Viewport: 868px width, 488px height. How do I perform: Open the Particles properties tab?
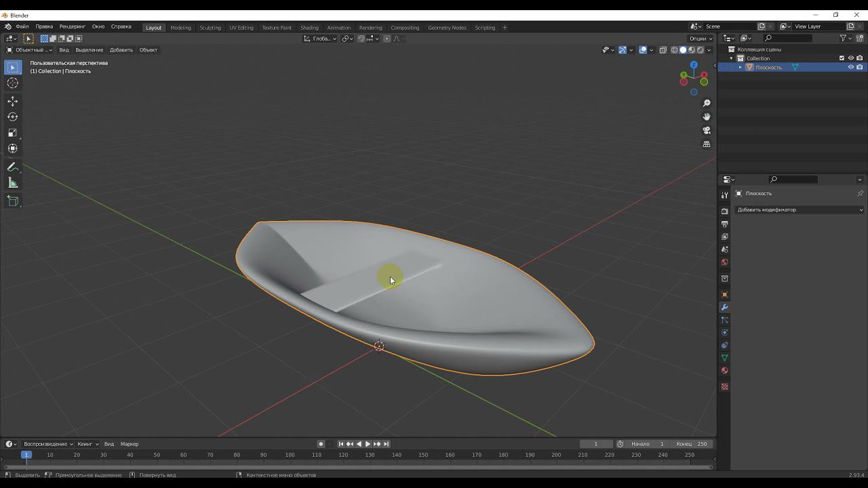point(724,320)
